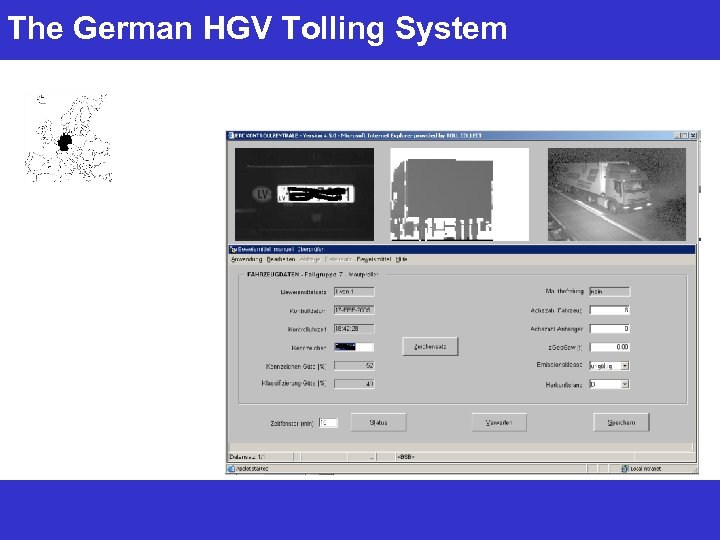Click the Klassifizierung-Güte percent field
The image size is (720, 540).
click(354, 384)
